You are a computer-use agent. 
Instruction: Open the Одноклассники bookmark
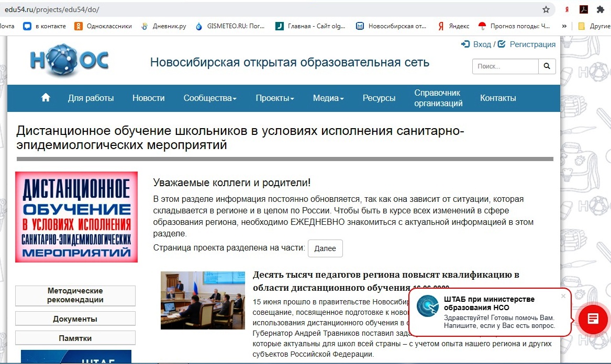(x=103, y=26)
